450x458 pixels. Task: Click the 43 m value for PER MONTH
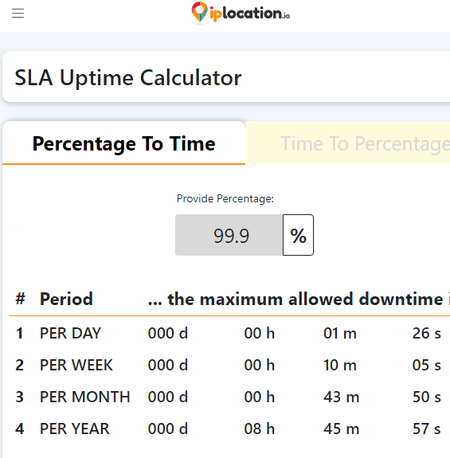(x=341, y=397)
